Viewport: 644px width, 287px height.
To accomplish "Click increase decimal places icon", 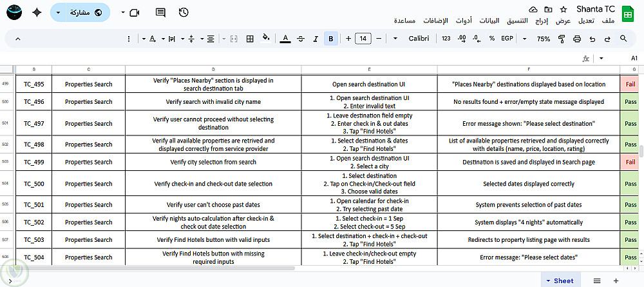I will point(462,39).
